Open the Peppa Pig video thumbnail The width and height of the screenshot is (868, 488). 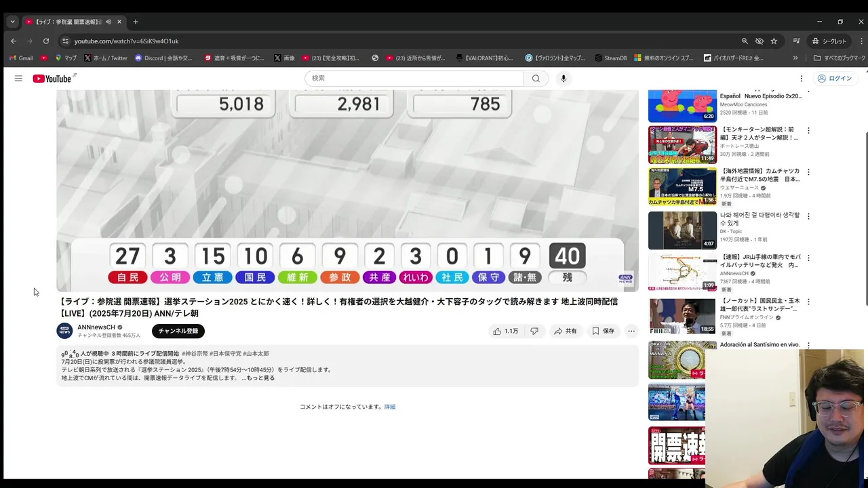tap(682, 106)
